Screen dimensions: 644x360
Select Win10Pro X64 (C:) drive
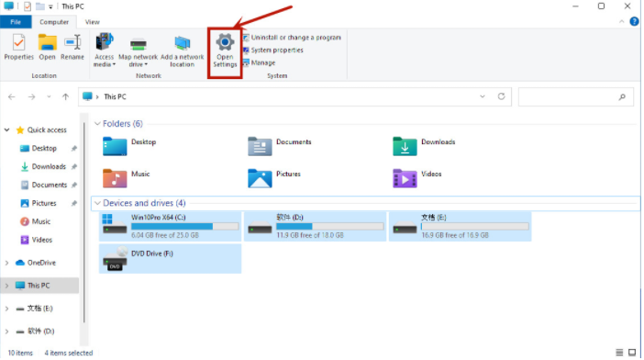click(x=171, y=227)
